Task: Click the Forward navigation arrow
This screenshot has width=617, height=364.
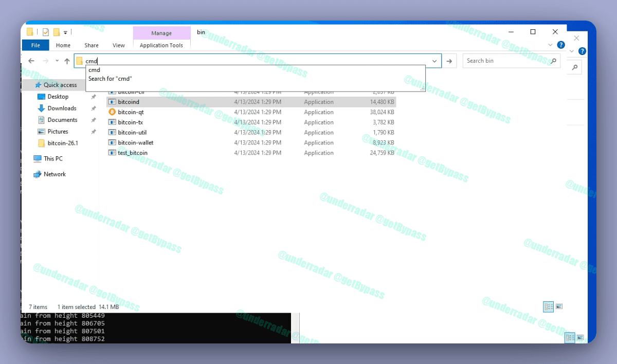Action: pos(45,61)
